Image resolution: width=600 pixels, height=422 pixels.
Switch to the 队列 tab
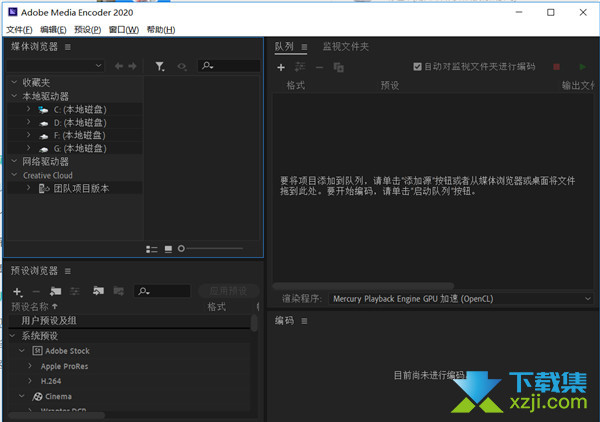(284, 47)
